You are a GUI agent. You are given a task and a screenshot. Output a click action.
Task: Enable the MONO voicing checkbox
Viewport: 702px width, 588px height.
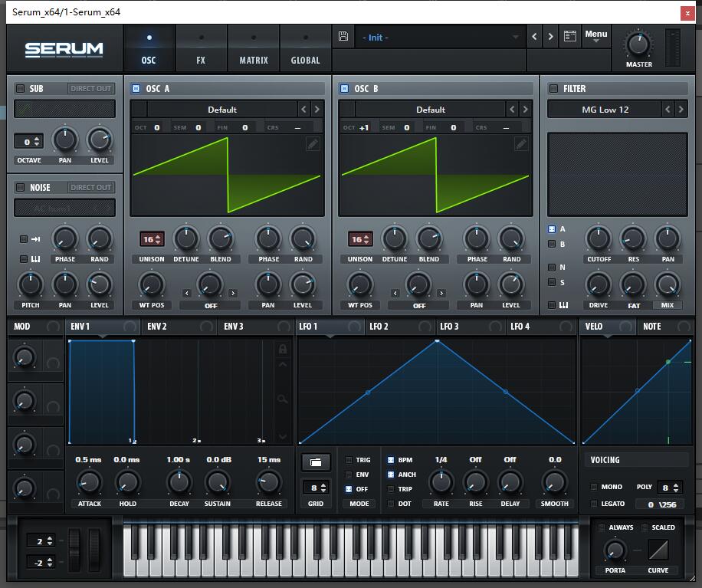click(594, 487)
